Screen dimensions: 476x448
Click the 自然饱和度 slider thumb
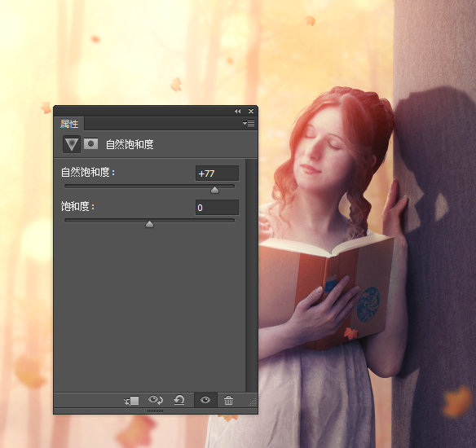click(214, 190)
